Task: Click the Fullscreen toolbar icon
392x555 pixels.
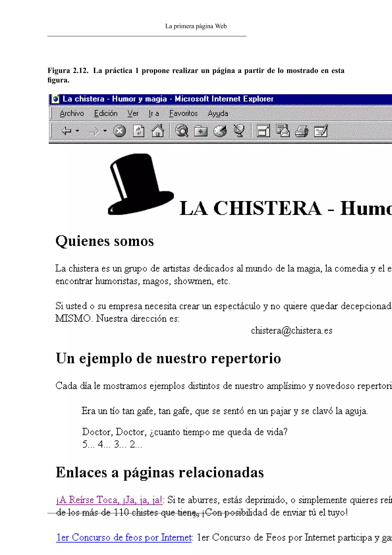Action: click(x=263, y=131)
